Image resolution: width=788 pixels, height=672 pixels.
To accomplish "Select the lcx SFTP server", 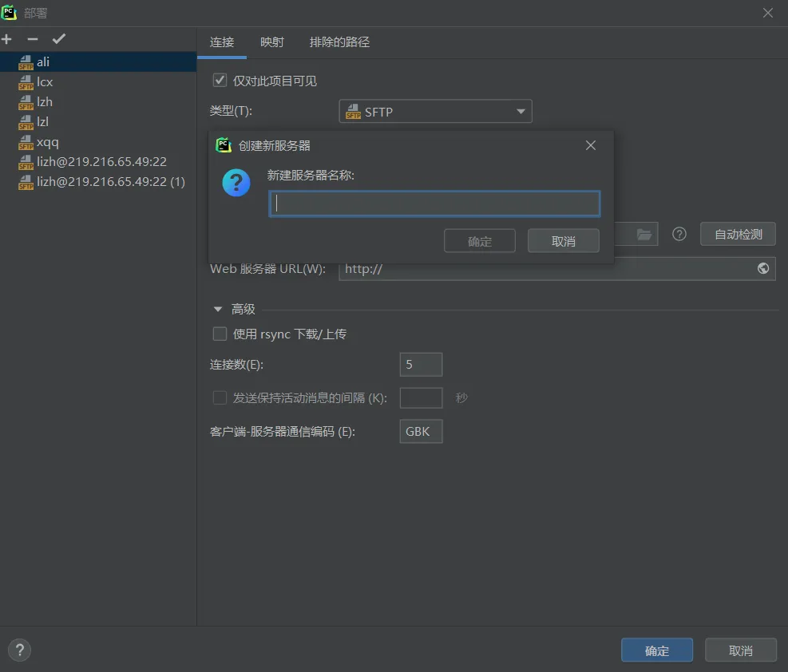I will 98,82.
